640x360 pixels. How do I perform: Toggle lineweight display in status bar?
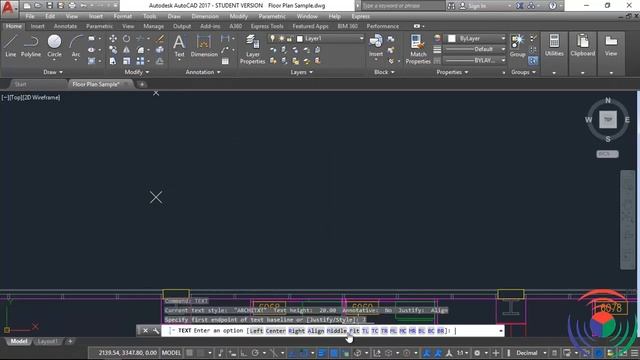(x=321, y=353)
